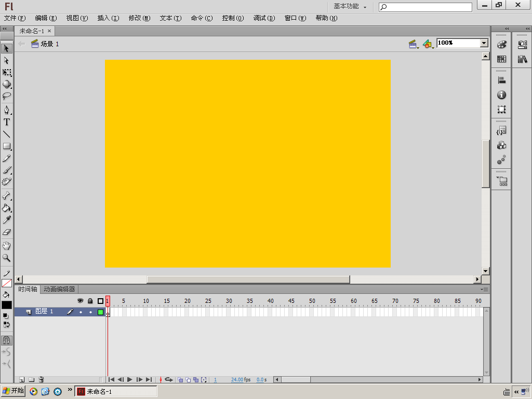The width and height of the screenshot is (532, 399).
Task: Open zoom percentage dropdown arrow
Action: 484,43
